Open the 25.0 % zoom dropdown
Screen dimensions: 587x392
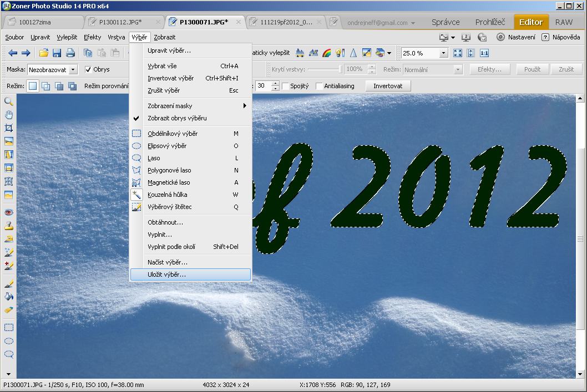point(443,53)
